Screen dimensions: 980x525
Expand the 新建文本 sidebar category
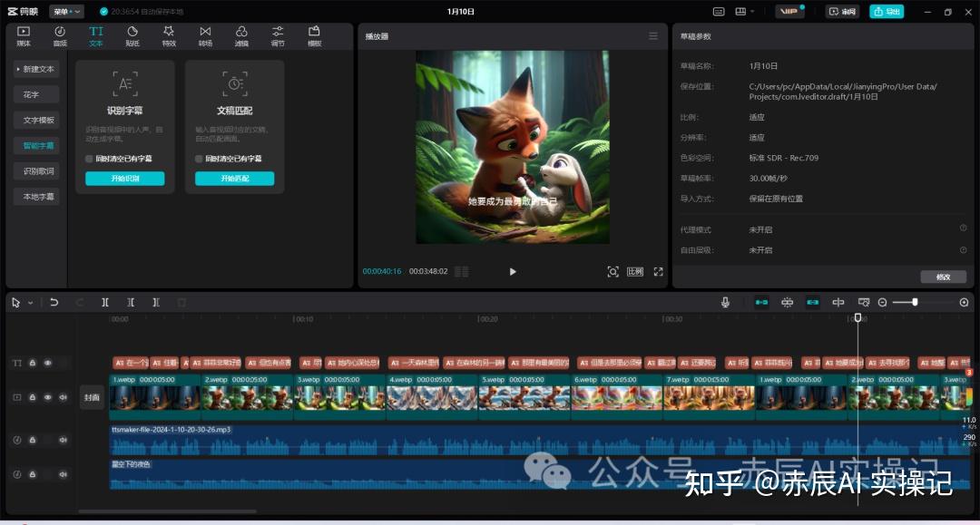click(36, 69)
